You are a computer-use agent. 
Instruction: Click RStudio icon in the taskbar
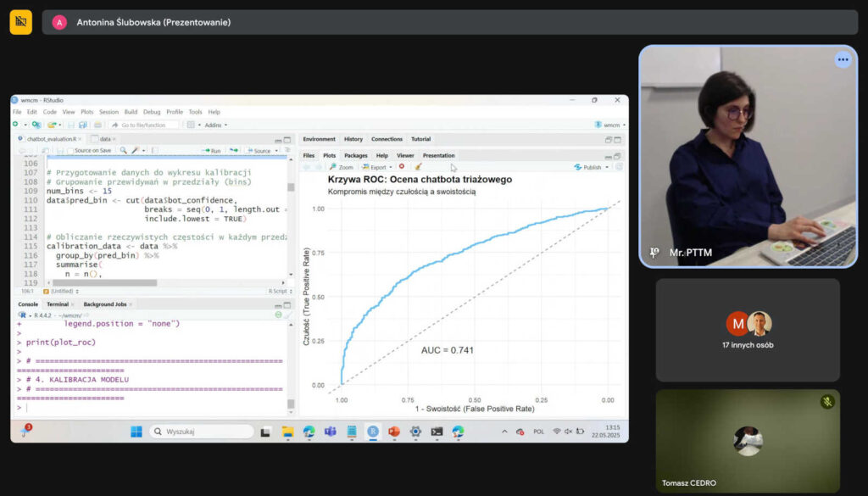373,432
